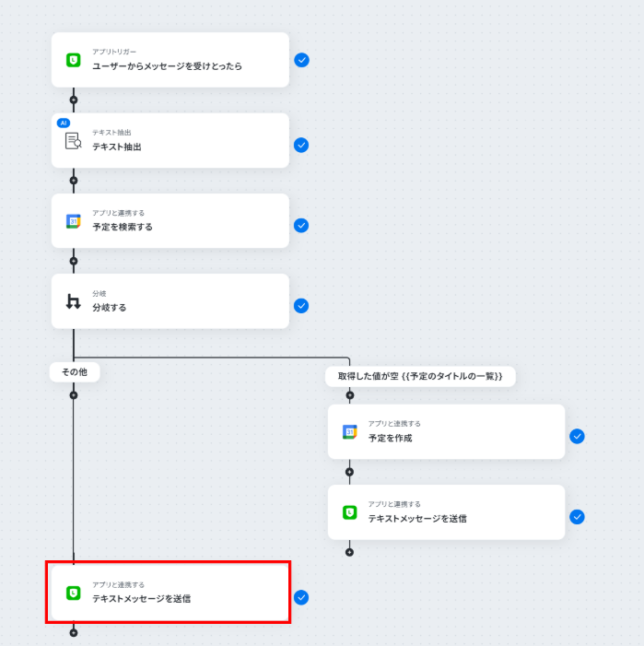644x646 pixels.
Task: Click the branch icon on 分岐する
Action: 74,301
